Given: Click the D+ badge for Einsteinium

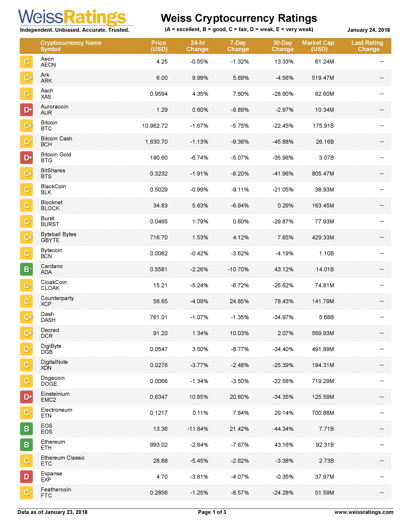Looking at the screenshot, I should [x=27, y=397].
